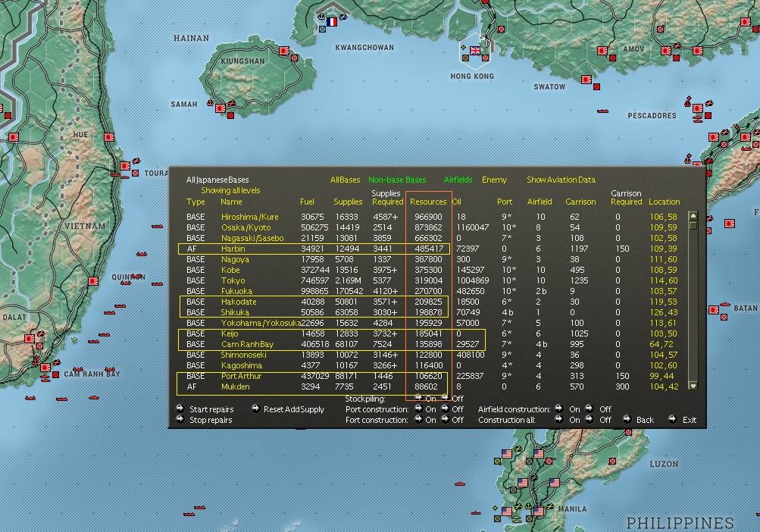
Task: Select the Japanese base icon at Samah
Action: 220,108
